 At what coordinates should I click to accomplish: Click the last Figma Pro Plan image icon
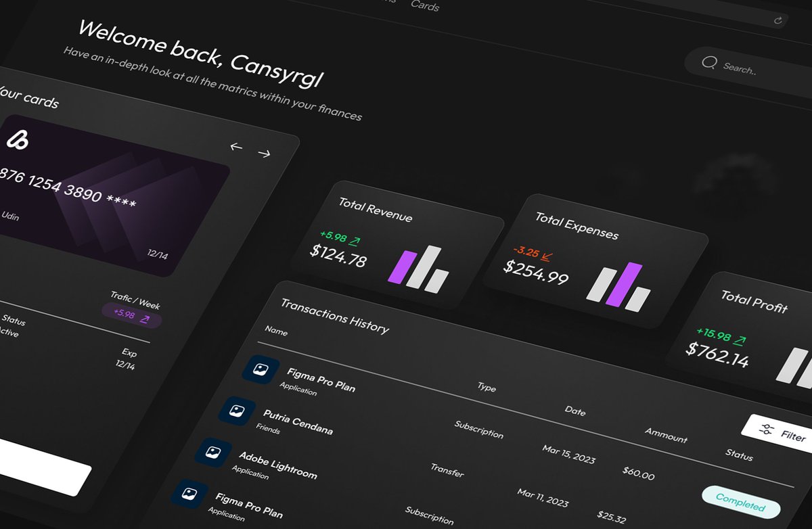pyautogui.click(x=189, y=494)
